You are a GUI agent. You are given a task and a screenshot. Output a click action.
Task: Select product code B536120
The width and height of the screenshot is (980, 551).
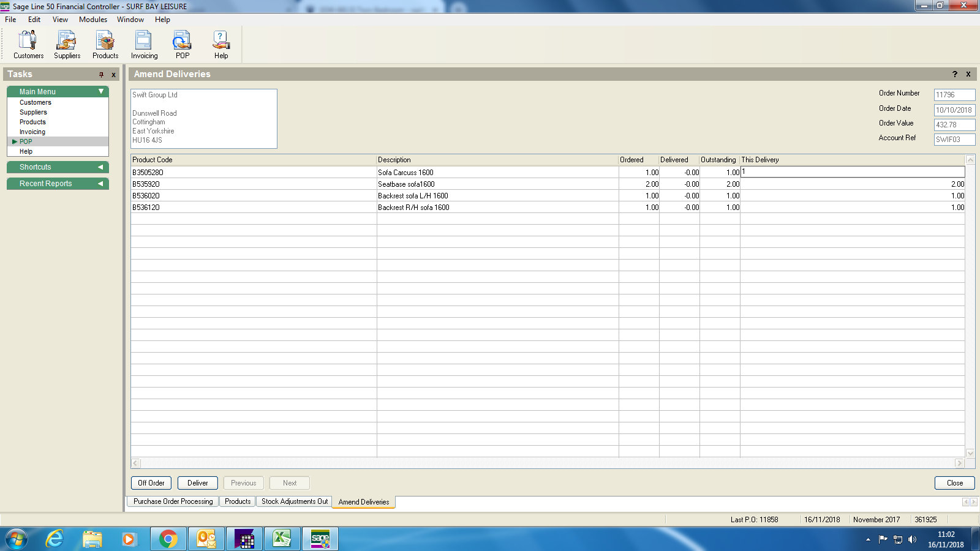click(x=146, y=208)
